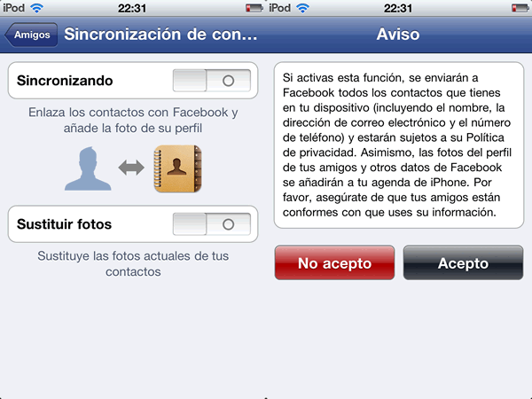Click the left battery indicator icon

254,8
